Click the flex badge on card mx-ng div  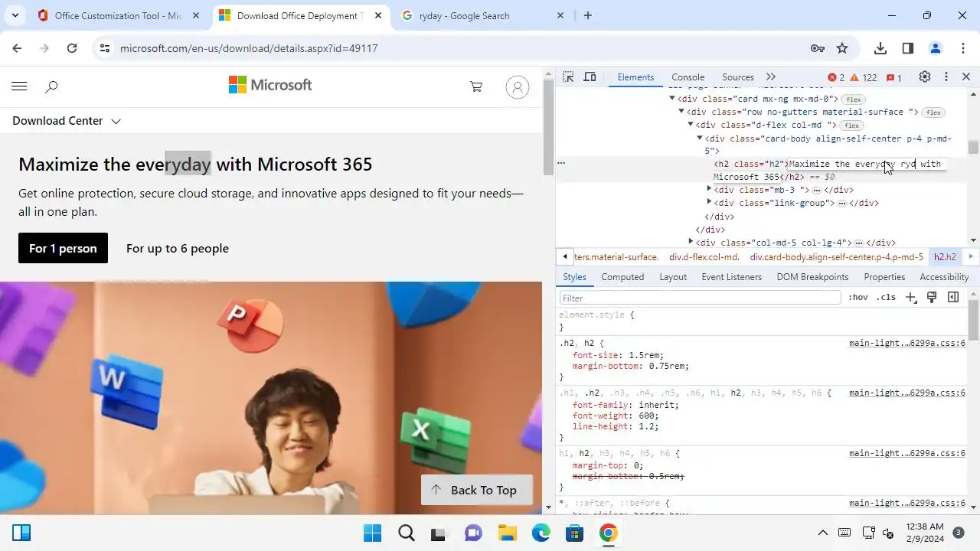click(853, 99)
